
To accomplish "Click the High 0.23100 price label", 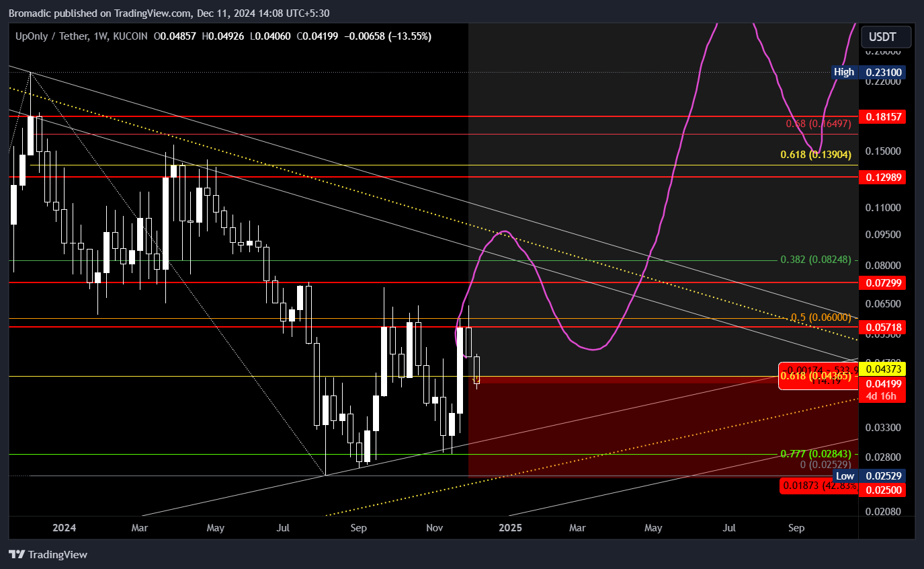I will tap(868, 72).
